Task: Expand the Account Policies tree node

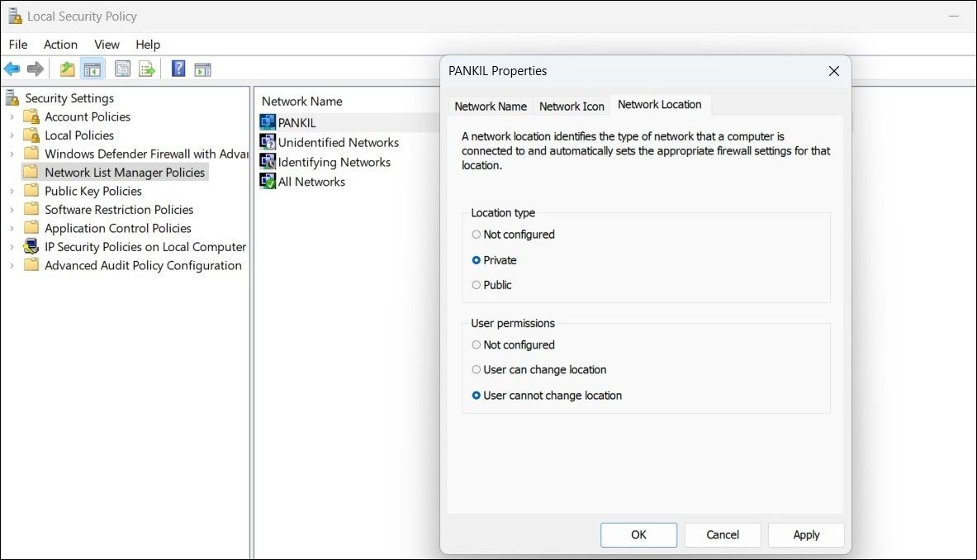Action: [12, 117]
